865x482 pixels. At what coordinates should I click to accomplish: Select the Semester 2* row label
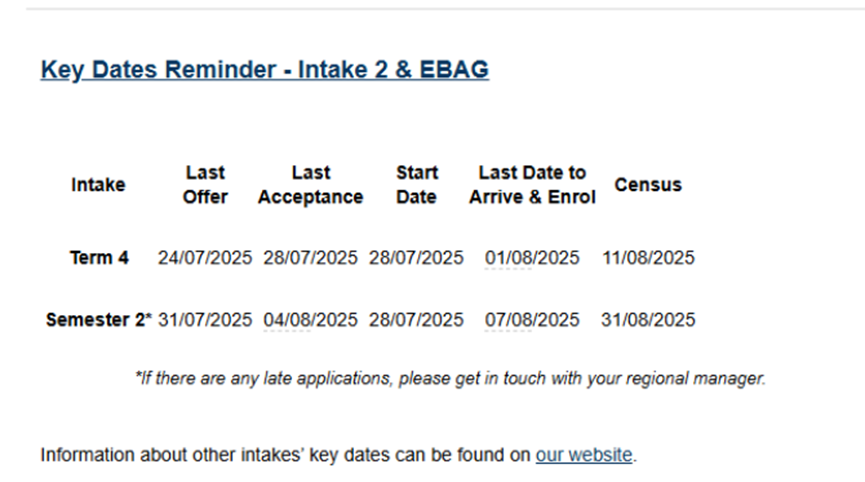(x=99, y=319)
